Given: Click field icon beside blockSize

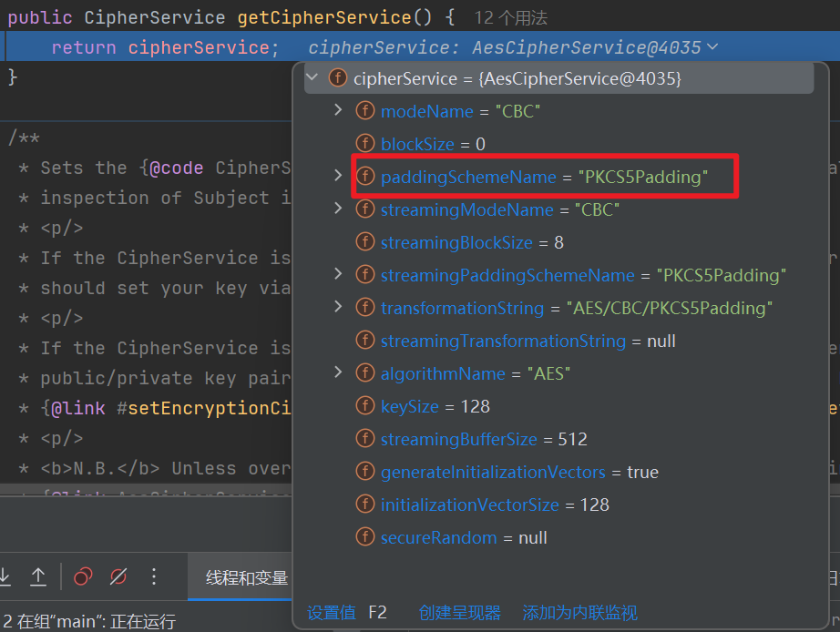Looking at the screenshot, I should (365, 144).
